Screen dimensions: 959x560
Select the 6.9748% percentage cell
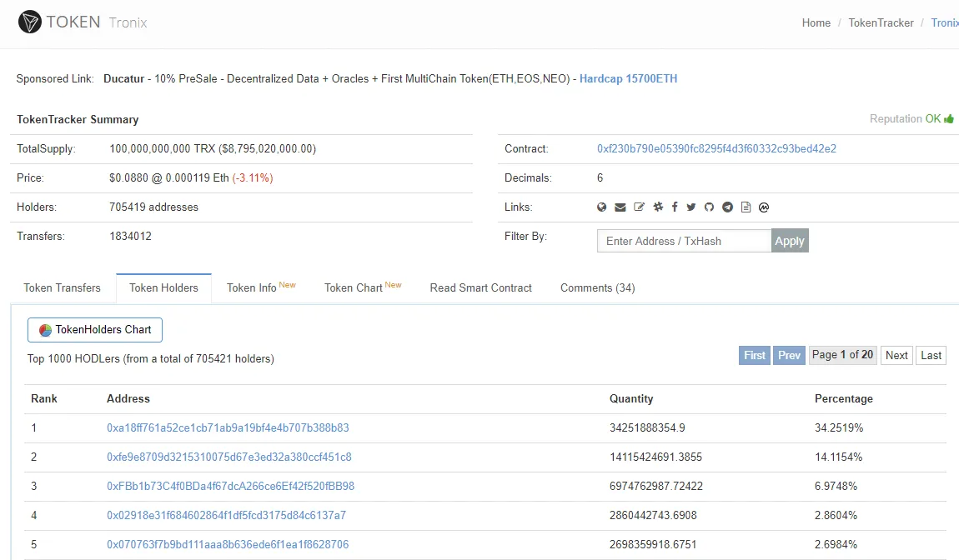[836, 487]
